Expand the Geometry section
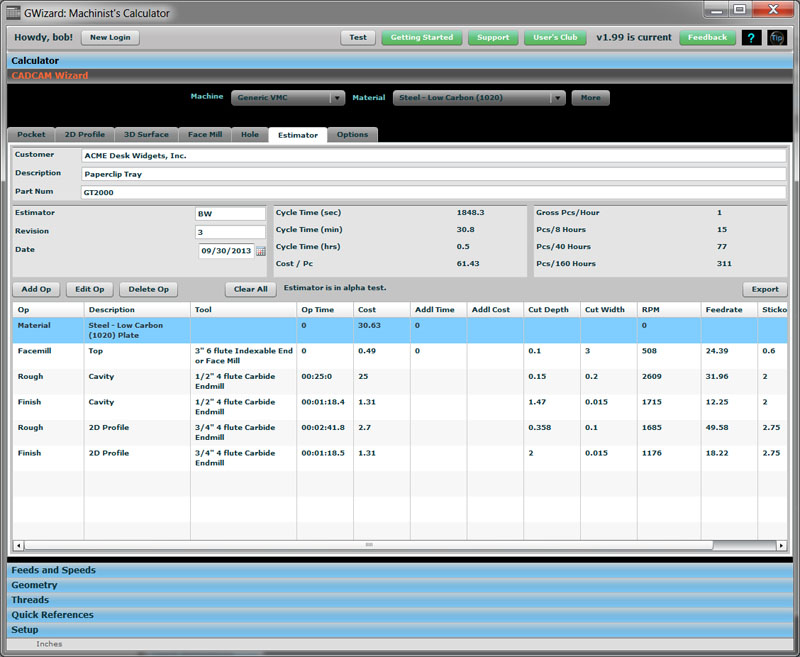The width and height of the screenshot is (800, 657). click(x=34, y=585)
